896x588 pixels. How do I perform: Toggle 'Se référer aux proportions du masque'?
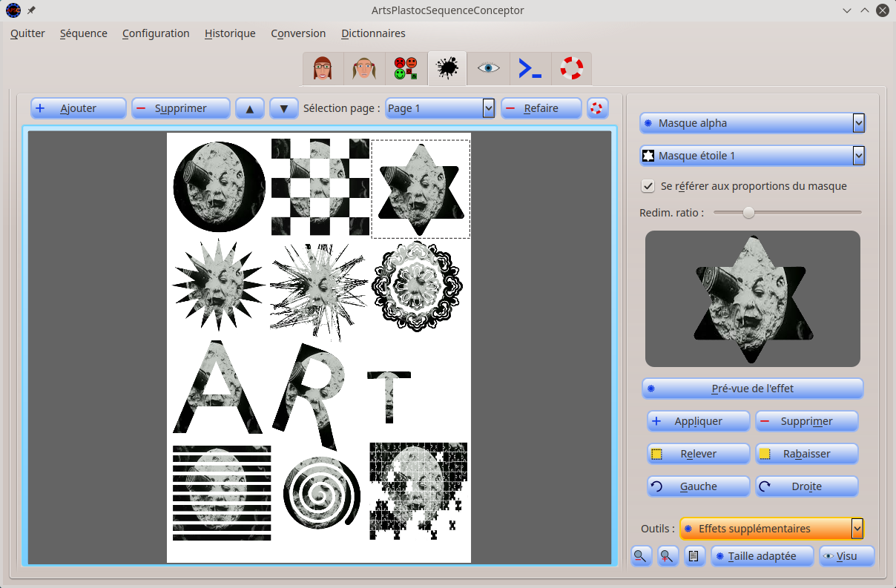pos(648,186)
